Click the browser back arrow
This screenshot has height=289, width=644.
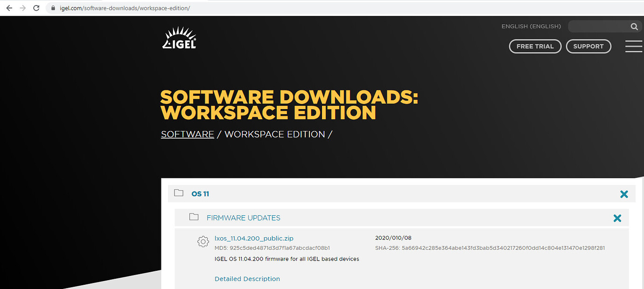pyautogui.click(x=9, y=8)
